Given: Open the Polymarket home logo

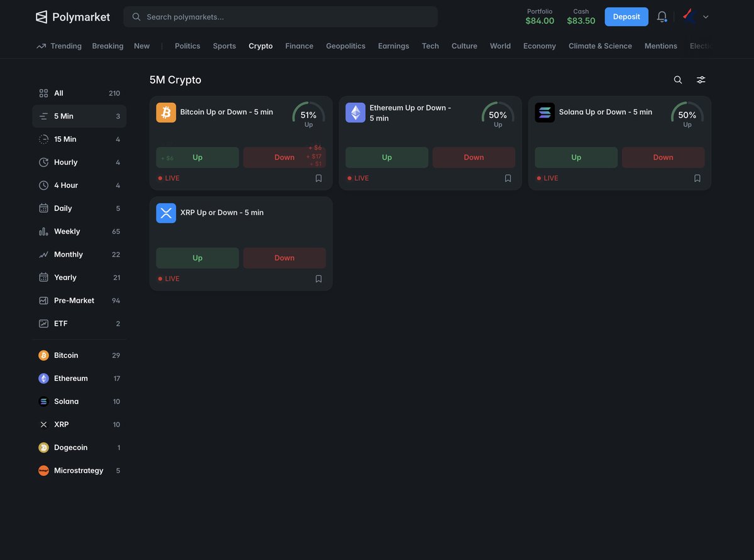Looking at the screenshot, I should tap(72, 17).
